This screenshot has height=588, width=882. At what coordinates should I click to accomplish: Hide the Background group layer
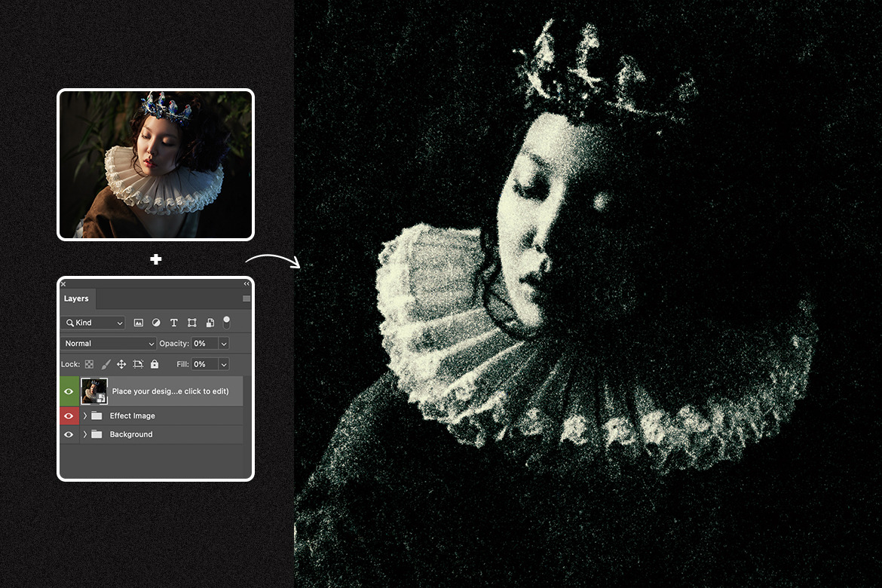click(x=69, y=435)
